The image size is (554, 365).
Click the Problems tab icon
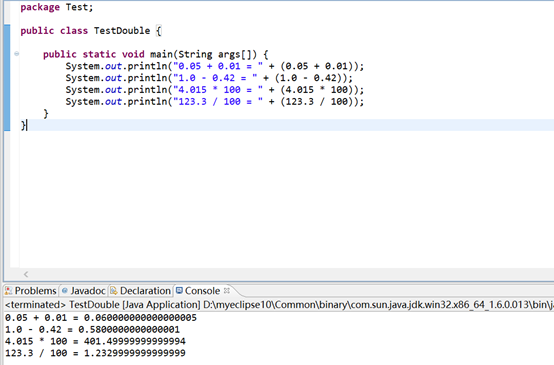coord(8,291)
